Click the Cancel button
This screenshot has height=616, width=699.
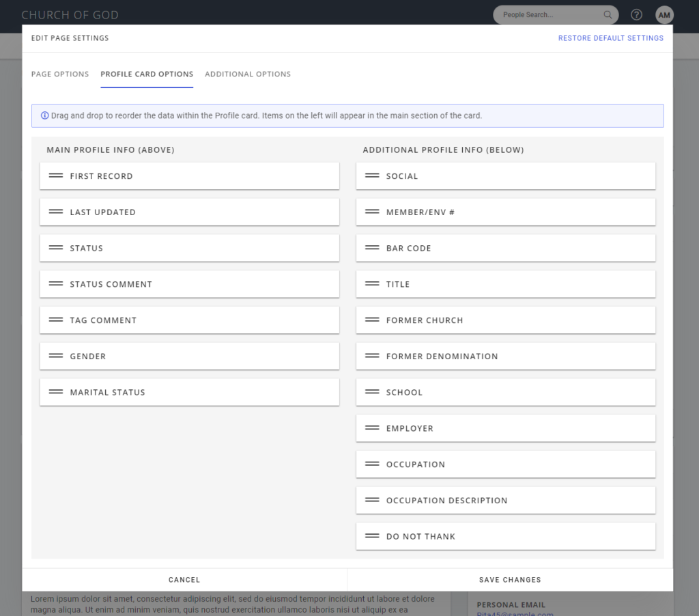coord(184,580)
